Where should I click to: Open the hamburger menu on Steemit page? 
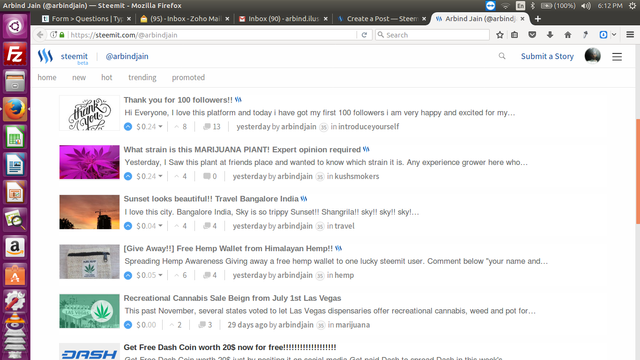[617, 57]
